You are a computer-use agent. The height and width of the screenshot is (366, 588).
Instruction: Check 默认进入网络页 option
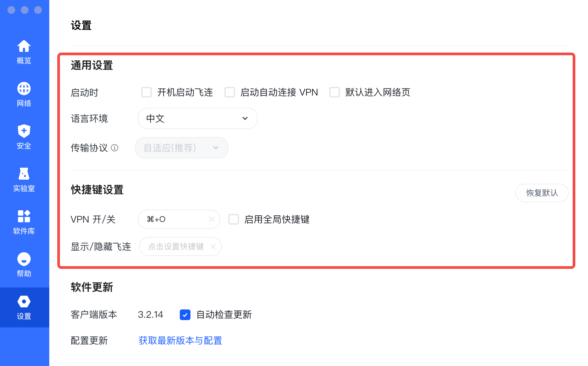click(x=335, y=92)
